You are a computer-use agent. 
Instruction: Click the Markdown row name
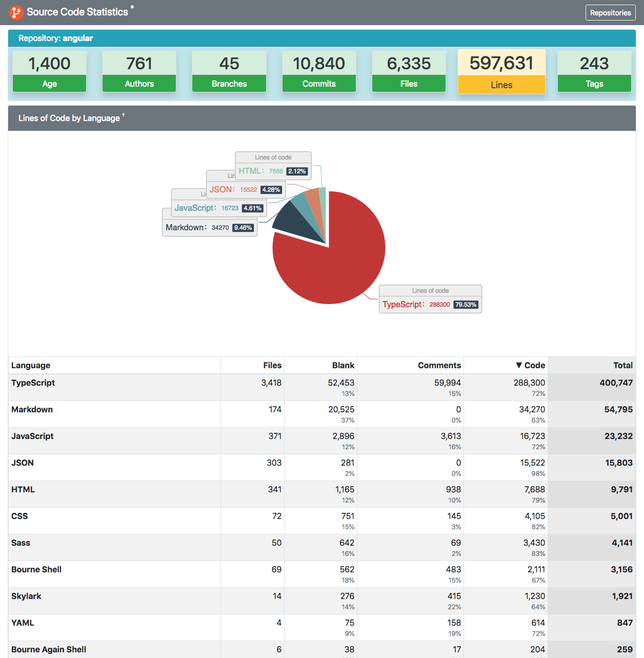point(32,409)
